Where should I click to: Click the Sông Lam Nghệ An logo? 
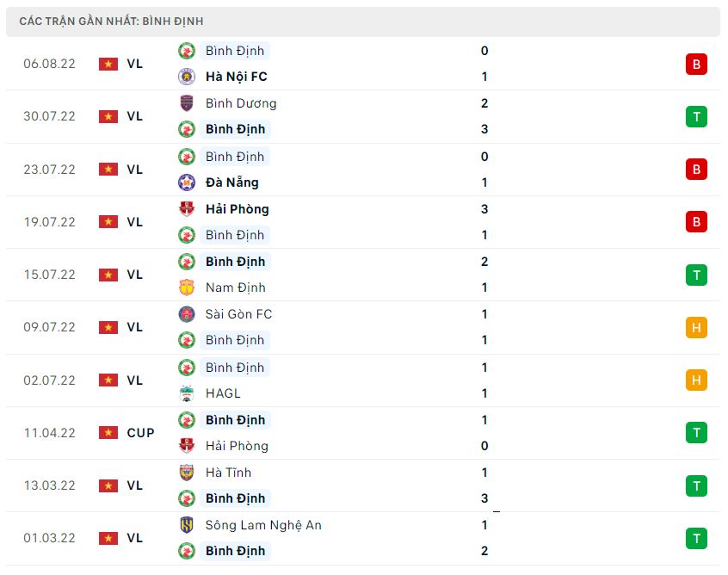tap(187, 525)
